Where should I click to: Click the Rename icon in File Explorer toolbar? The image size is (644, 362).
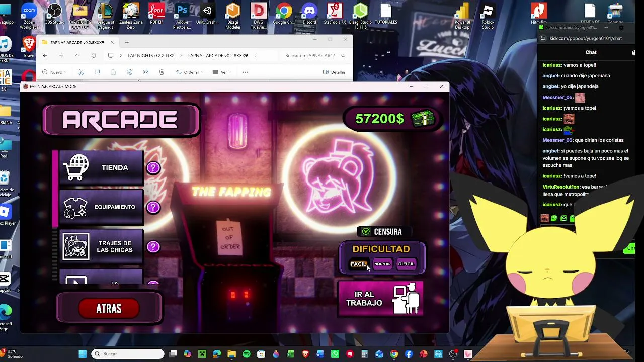coord(129,72)
